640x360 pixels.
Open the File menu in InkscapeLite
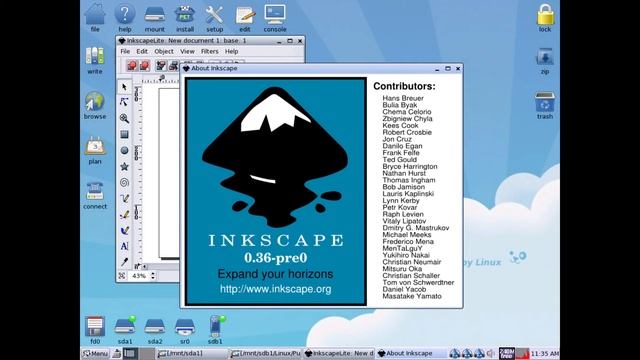(x=125, y=51)
